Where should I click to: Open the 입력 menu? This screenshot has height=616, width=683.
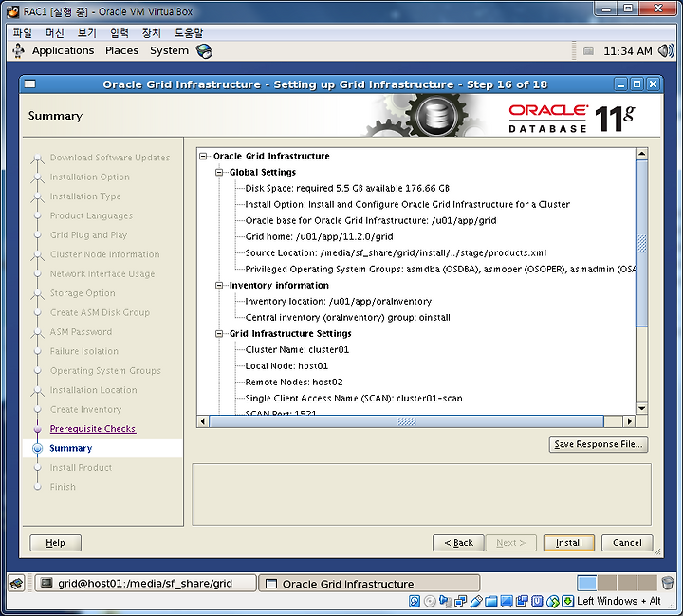pyautogui.click(x=120, y=32)
